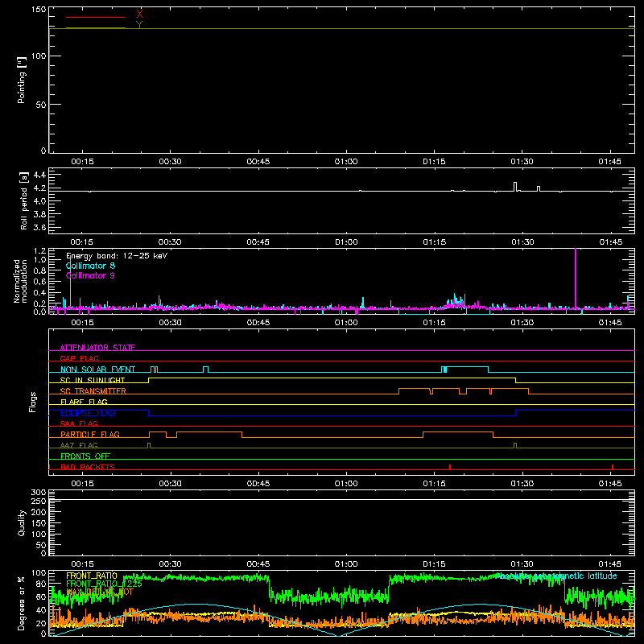This screenshot has width=644, height=644.
Task: Click the red X legend label
Action: 139,14
